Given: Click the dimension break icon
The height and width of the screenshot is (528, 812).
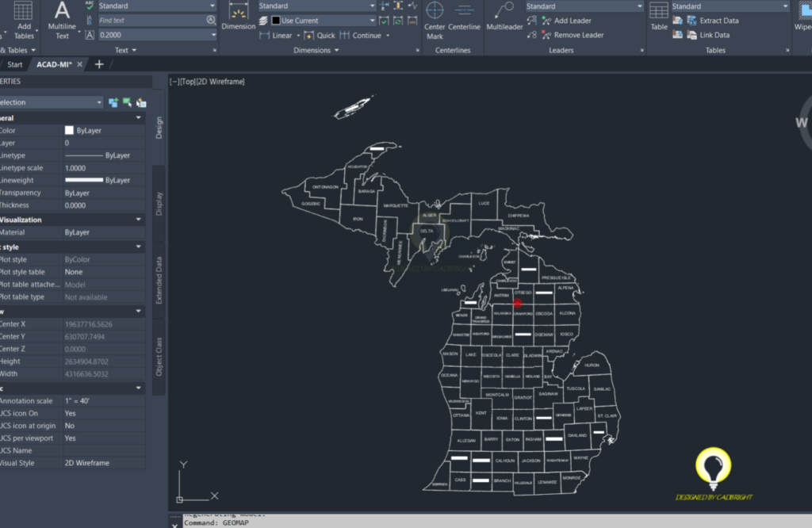Looking at the screenshot, I should tap(385, 6).
